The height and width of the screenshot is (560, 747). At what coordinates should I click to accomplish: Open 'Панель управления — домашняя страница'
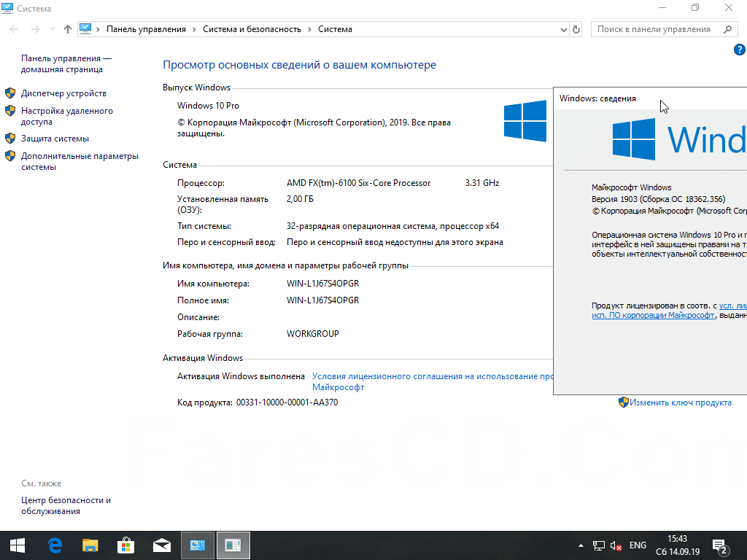point(66,64)
